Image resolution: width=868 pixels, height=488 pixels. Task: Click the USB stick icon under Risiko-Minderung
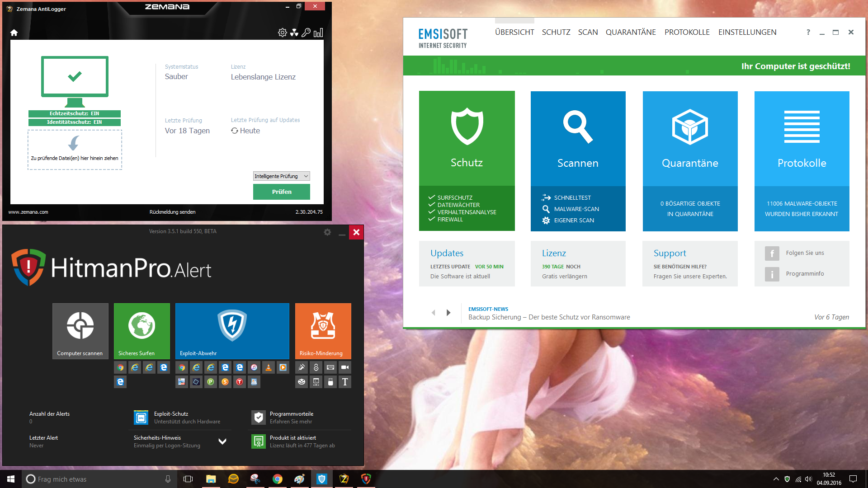coord(330,382)
